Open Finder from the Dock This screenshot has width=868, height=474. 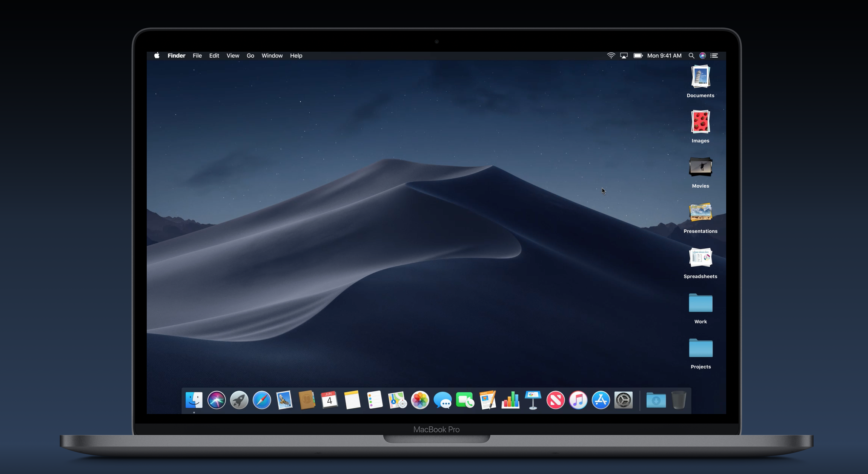(194, 400)
